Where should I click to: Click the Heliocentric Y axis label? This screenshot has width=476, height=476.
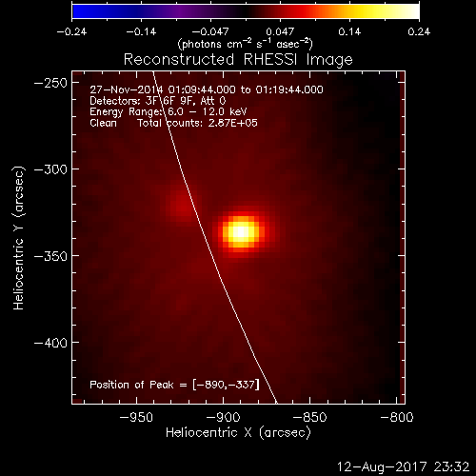click(19, 238)
